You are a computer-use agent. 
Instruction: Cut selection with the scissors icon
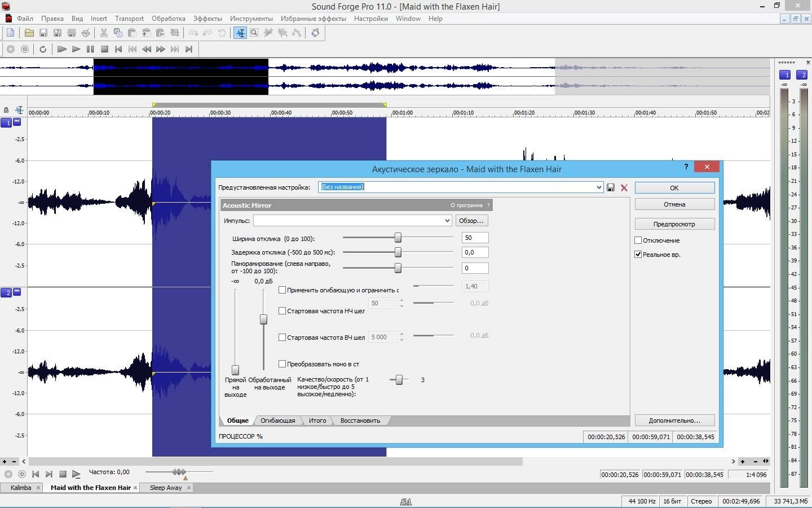click(104, 33)
